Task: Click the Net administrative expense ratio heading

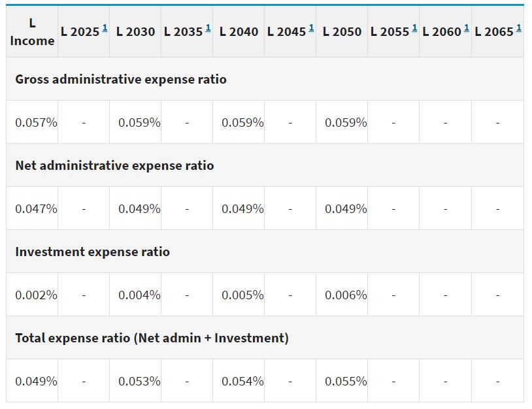Action: pos(114,166)
